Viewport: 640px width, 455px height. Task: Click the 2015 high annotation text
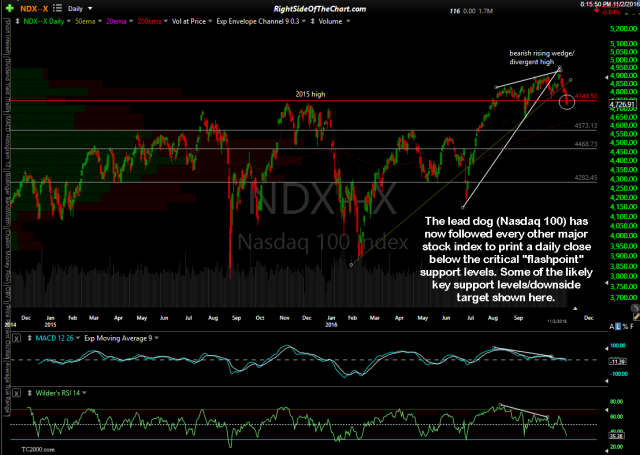coord(310,94)
